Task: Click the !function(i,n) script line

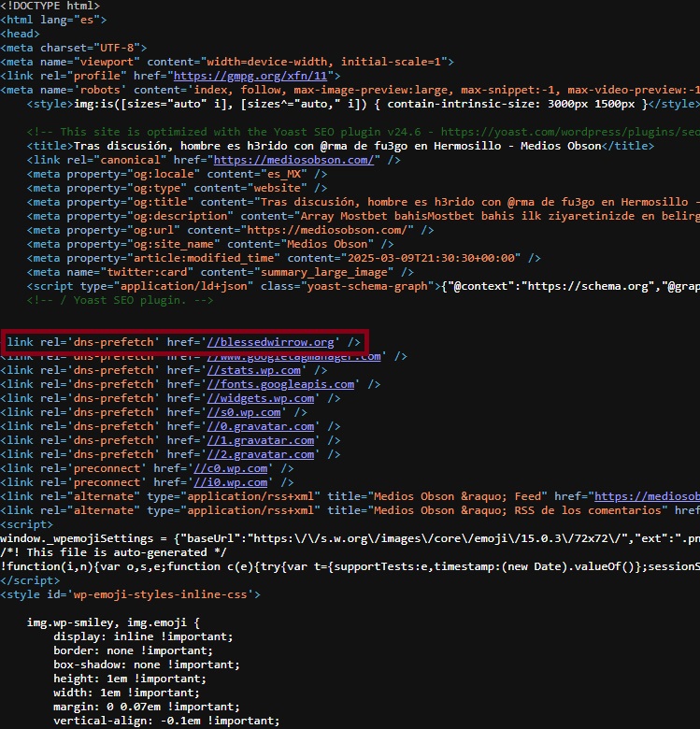Action: tap(350, 566)
